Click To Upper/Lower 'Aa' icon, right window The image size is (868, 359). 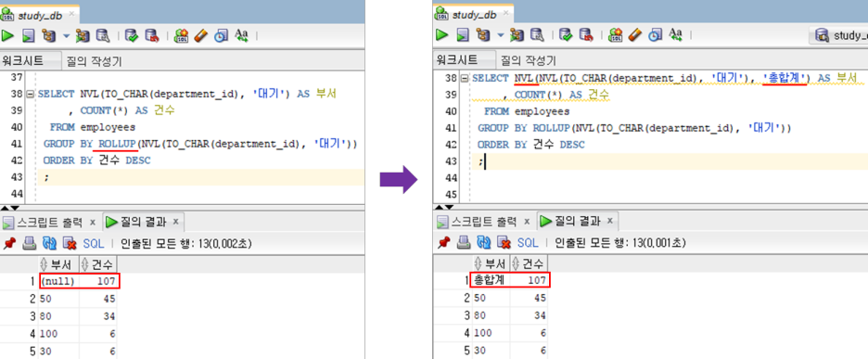pos(675,35)
